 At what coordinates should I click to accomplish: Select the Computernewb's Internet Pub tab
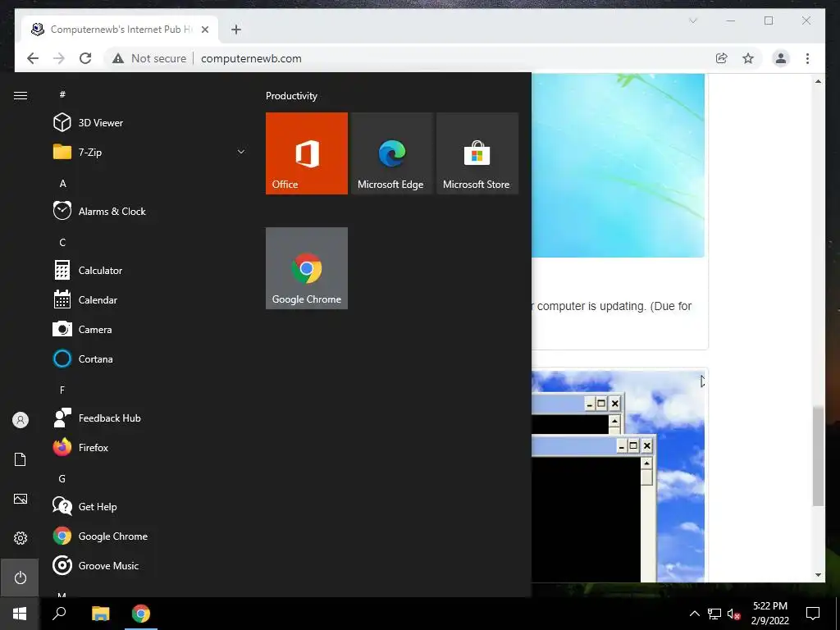click(120, 30)
